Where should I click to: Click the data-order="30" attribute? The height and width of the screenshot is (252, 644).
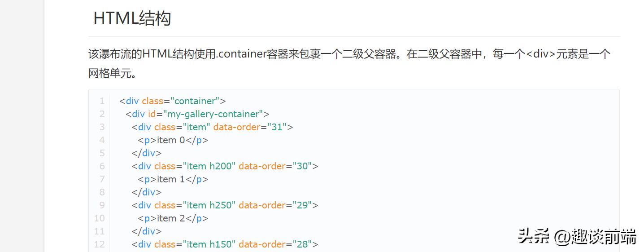click(275, 166)
